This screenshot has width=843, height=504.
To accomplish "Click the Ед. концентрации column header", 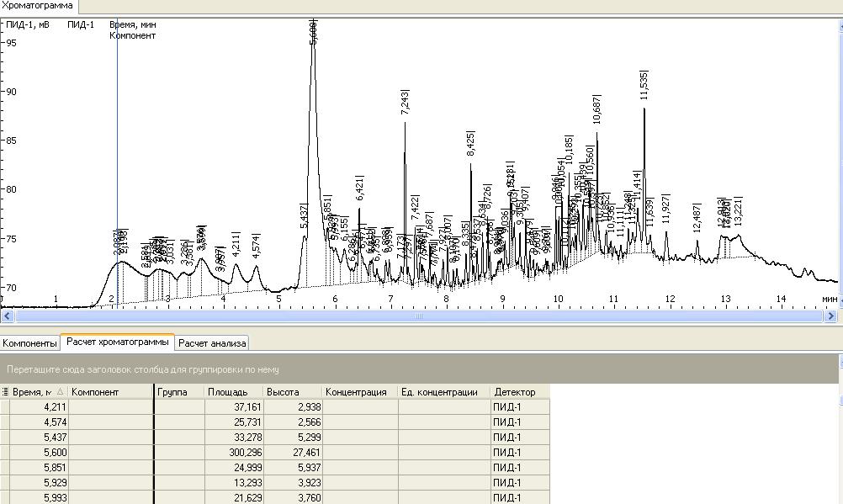I will click(x=443, y=392).
